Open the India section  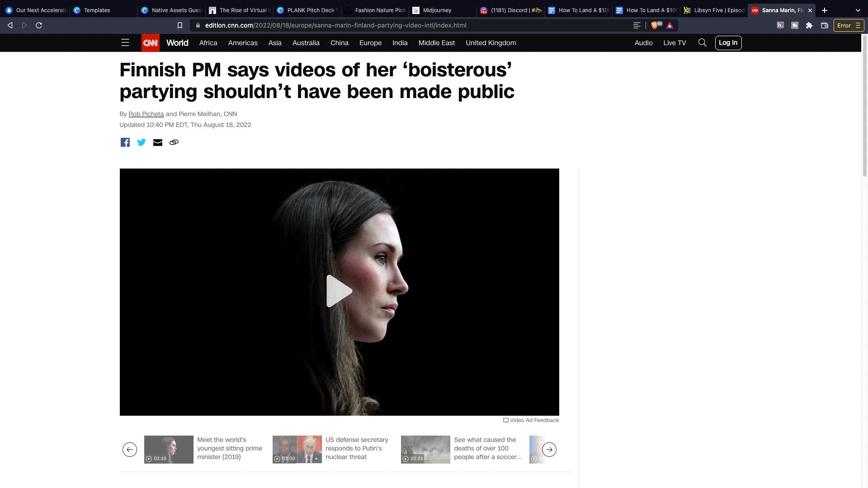point(400,43)
